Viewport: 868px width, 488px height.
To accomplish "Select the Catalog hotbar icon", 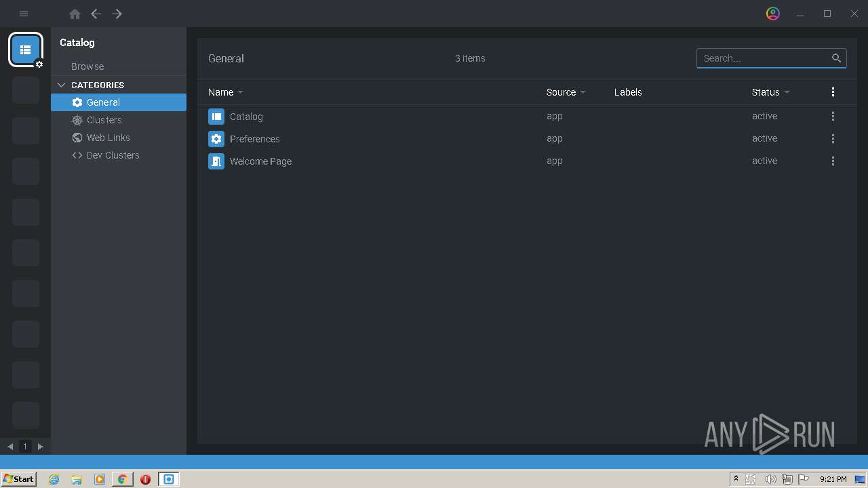I will coord(26,49).
